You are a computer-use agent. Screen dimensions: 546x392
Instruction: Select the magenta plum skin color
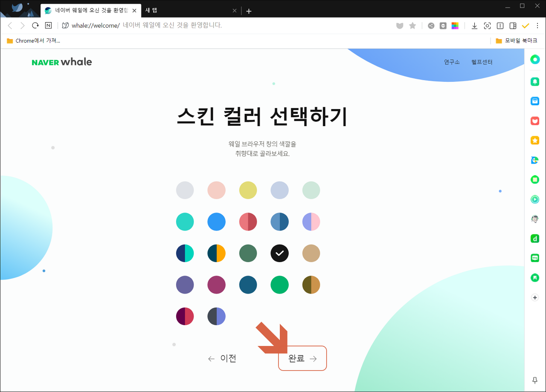[x=216, y=285]
